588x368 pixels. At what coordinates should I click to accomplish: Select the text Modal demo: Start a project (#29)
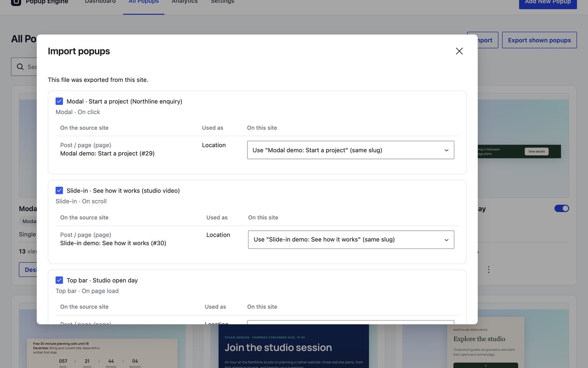[x=107, y=153]
